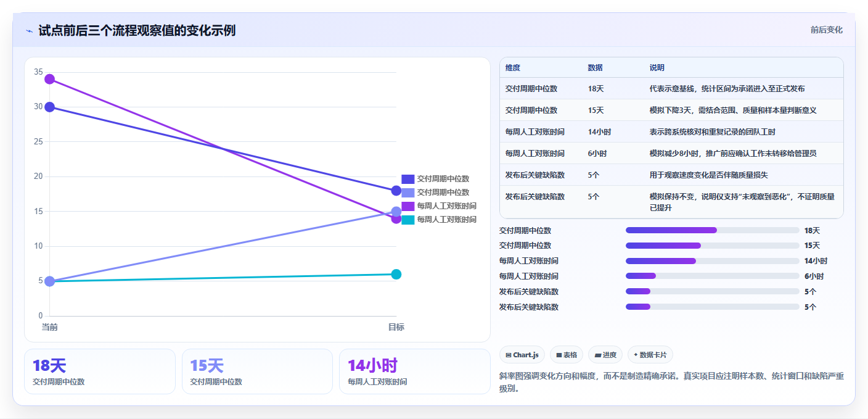Screen dimensions: 868x419
Task: Click the 表格 chip
Action: coord(566,355)
